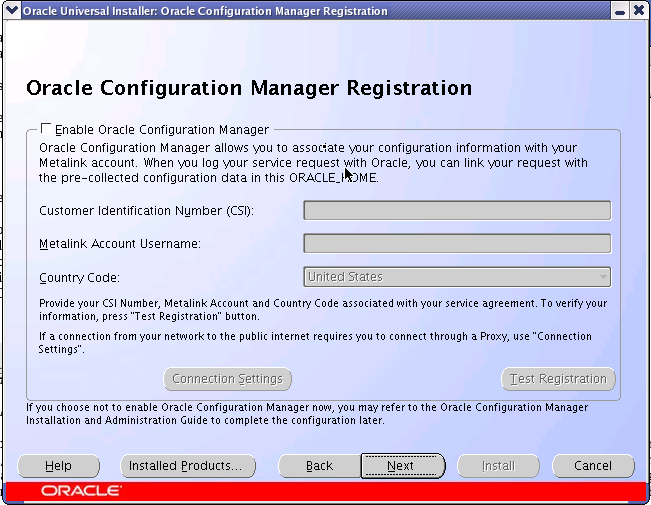The width and height of the screenshot is (651, 505).
Task: Click the Connection Settings button
Action: [x=228, y=379]
